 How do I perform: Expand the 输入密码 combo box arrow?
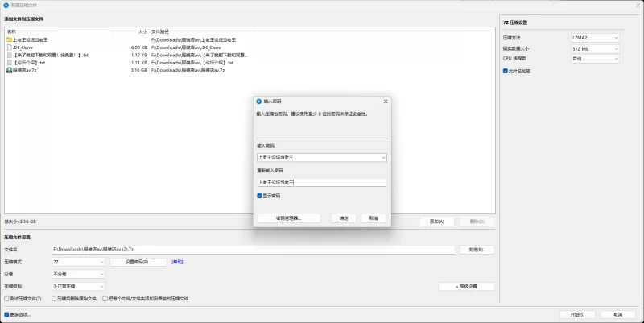(383, 157)
